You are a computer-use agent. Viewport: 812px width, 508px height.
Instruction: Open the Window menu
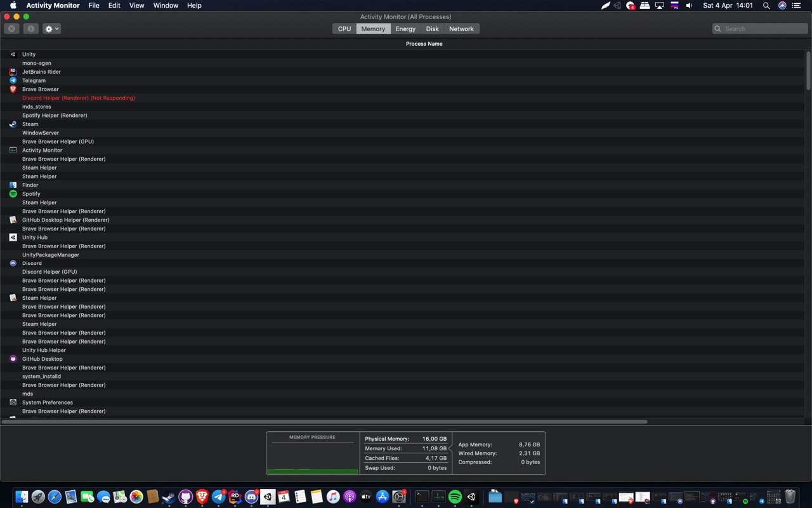[x=166, y=5]
